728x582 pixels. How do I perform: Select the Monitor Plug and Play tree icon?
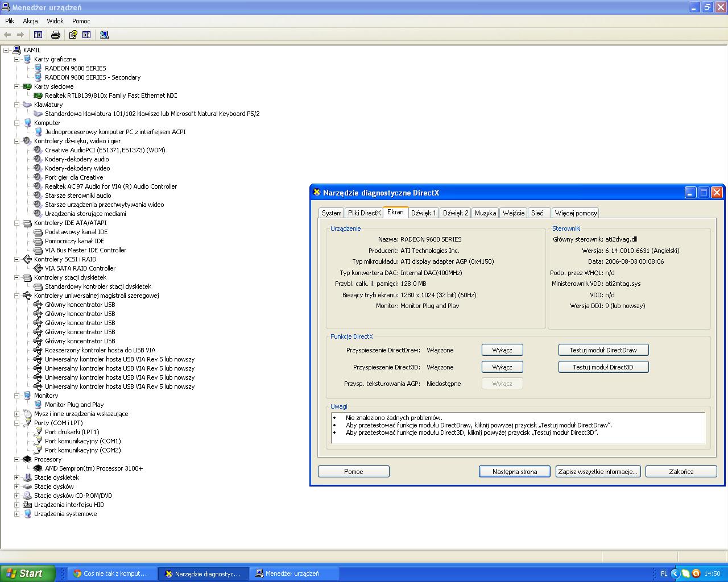(x=38, y=405)
